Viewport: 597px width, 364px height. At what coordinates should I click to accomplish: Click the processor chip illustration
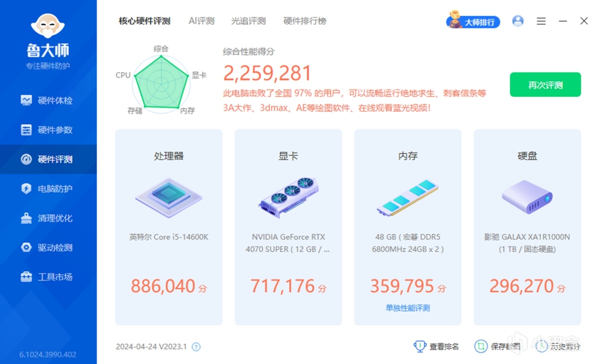point(169,197)
